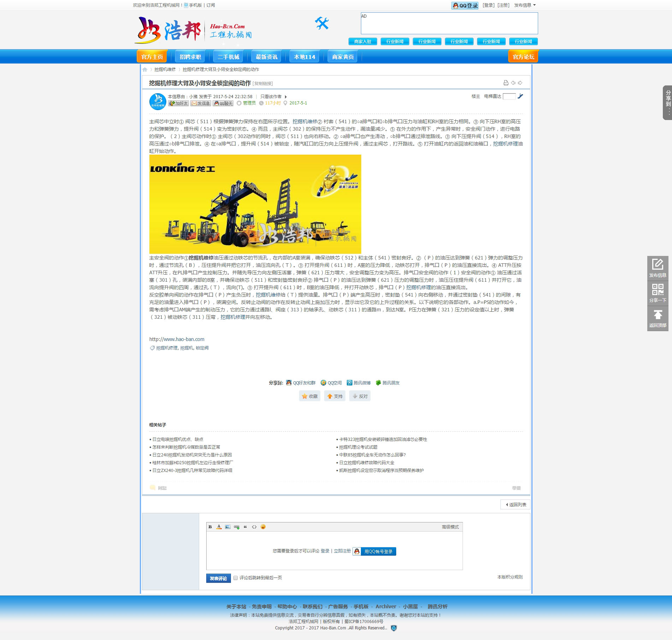Open 本版积分规则 link

[510, 577]
